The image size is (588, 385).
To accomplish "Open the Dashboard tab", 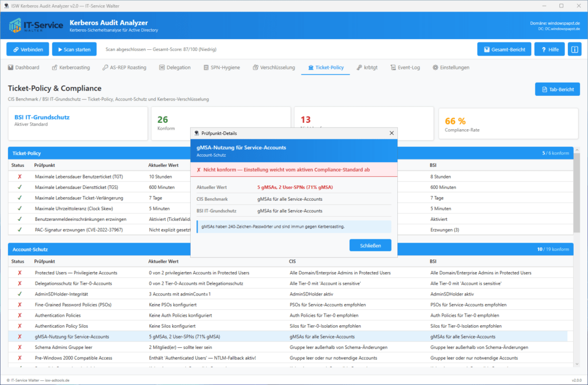I will pos(24,68).
